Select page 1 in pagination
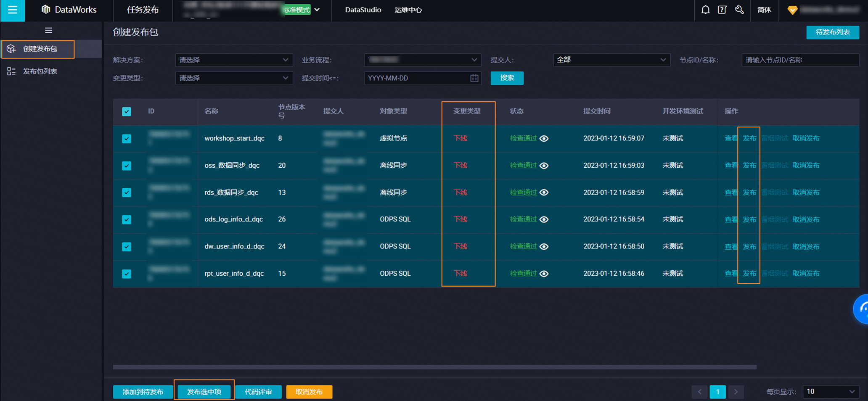868x401 pixels. [718, 392]
